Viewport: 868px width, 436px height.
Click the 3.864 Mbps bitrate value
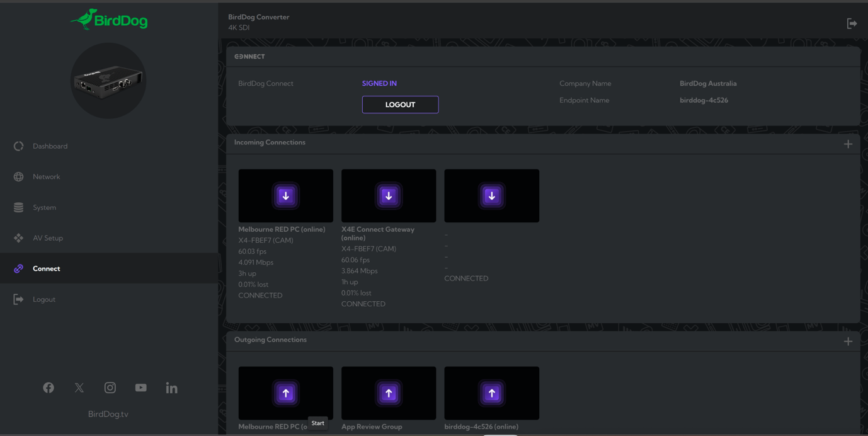pyautogui.click(x=360, y=271)
